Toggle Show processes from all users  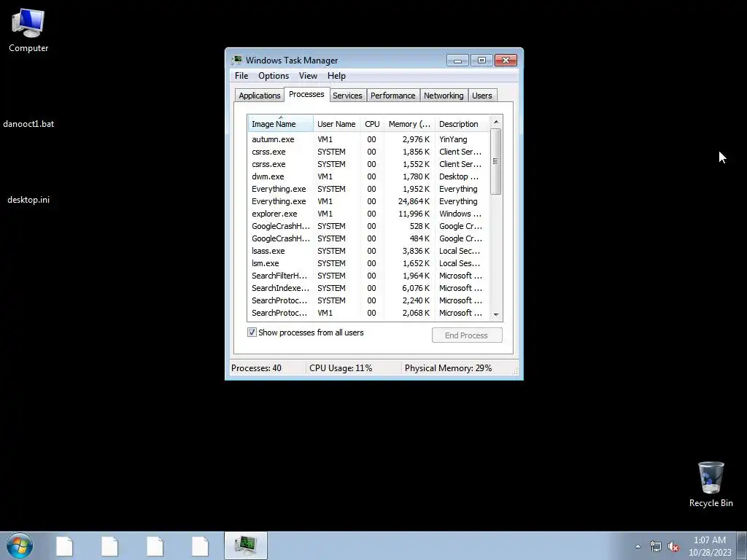pyautogui.click(x=252, y=332)
